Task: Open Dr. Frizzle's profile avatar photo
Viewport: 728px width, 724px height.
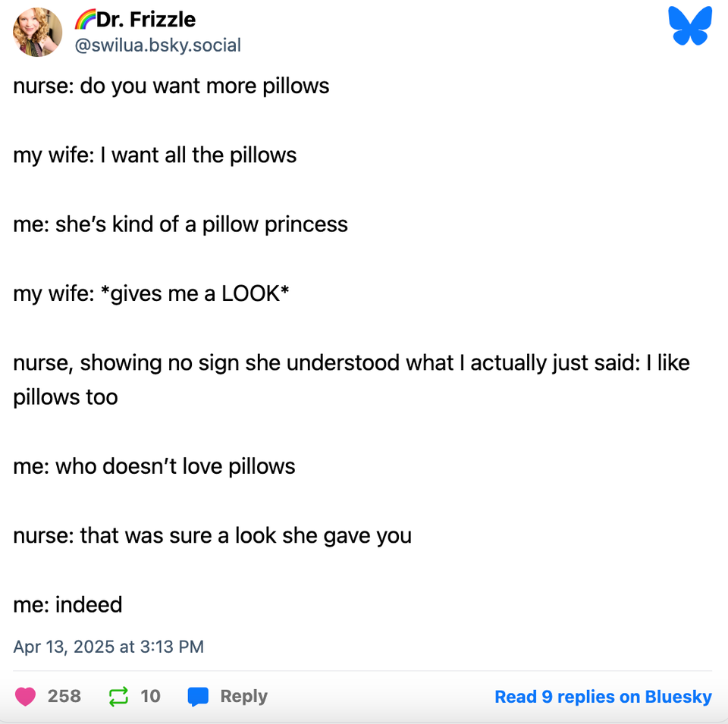Action: point(38,32)
